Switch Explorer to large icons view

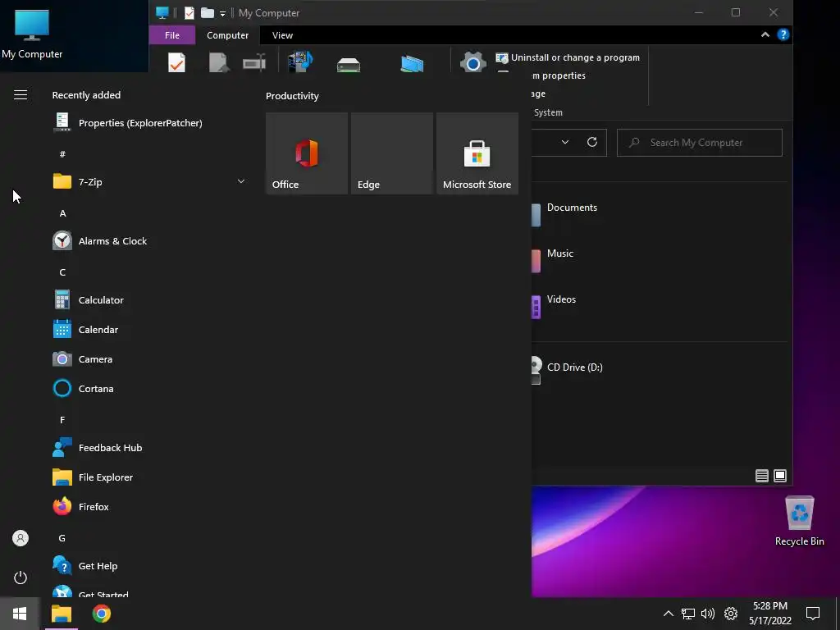coord(780,476)
